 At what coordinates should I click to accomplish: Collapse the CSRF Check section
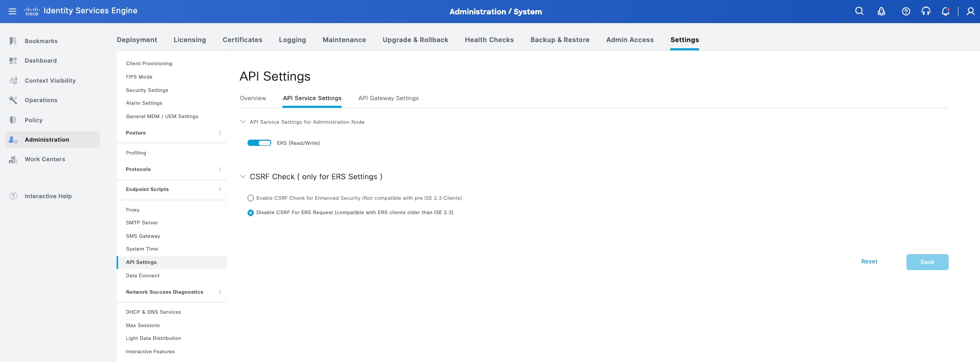(243, 177)
